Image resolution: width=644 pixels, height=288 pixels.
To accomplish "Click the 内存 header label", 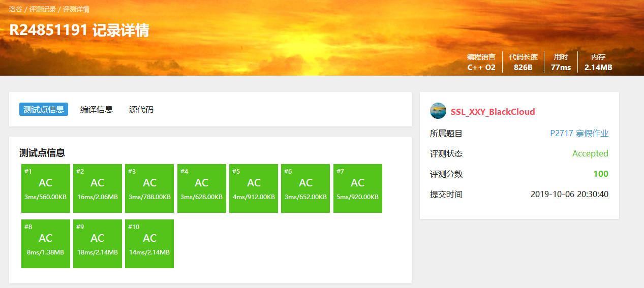I will coord(598,57).
